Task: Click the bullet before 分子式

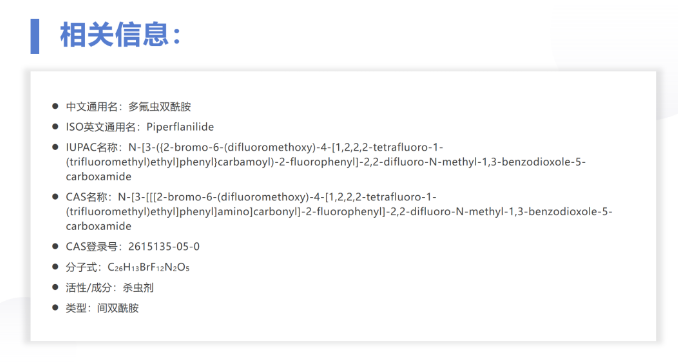Action: pyautogui.click(x=55, y=267)
